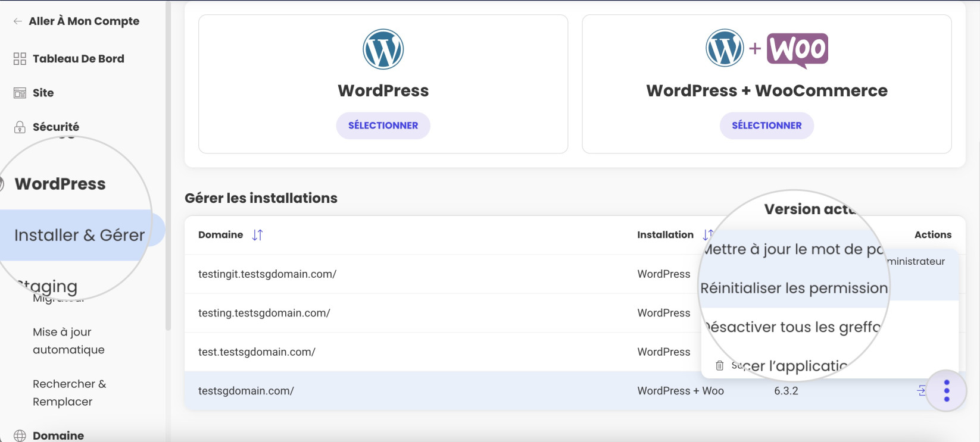This screenshot has width=980, height=442.
Task: Open Mise à jour automatique
Action: coord(68,341)
